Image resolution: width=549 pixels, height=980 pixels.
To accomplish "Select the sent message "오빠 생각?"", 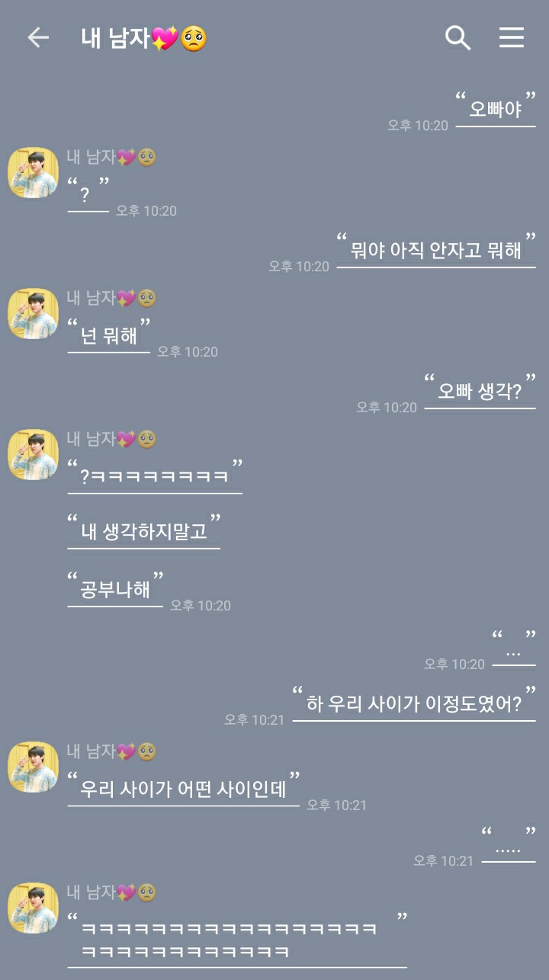I will pos(480,390).
